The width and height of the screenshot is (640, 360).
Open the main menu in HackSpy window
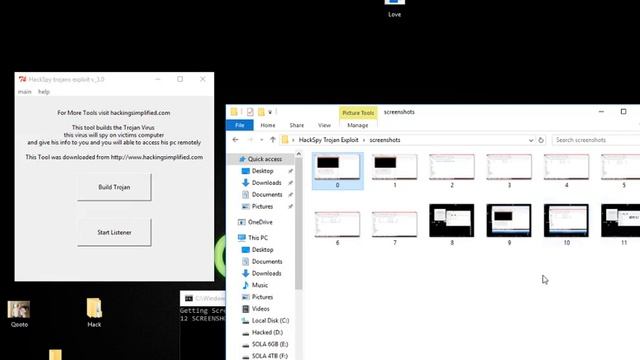24,92
